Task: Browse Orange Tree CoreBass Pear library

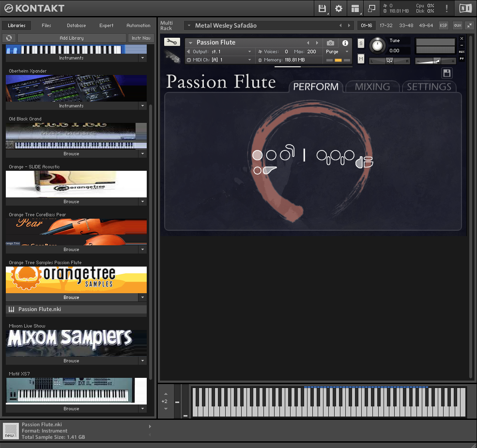Action: 72,250
